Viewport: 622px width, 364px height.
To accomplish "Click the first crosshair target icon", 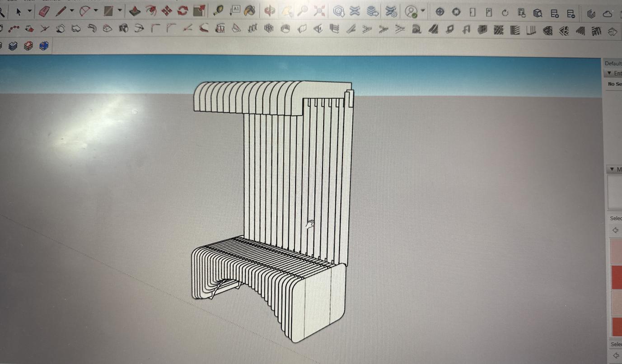I will click(x=440, y=12).
